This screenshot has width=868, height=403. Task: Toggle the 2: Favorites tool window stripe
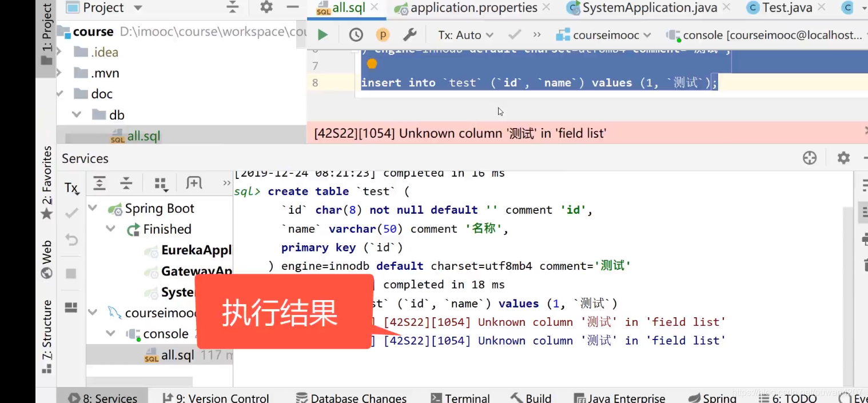point(46,183)
